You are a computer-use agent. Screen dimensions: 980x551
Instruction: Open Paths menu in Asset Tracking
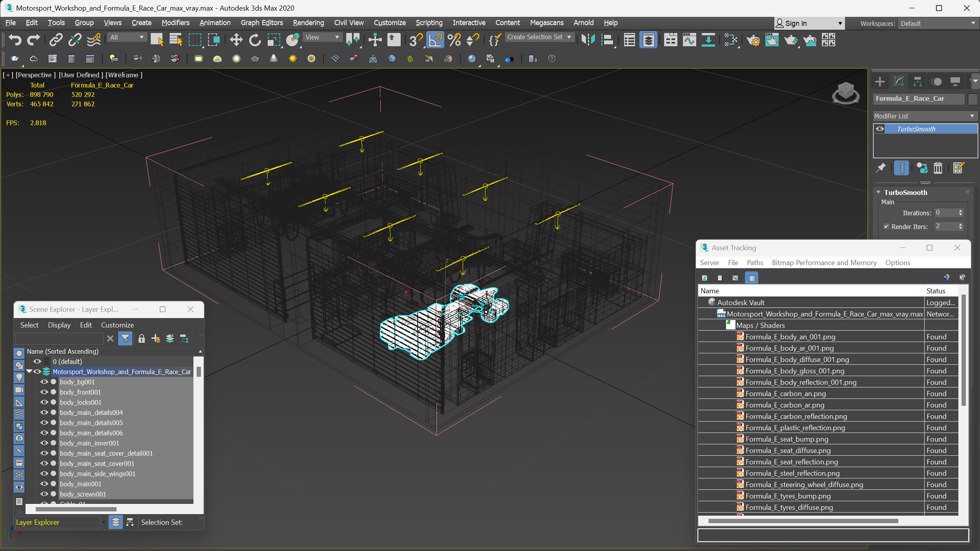(754, 262)
